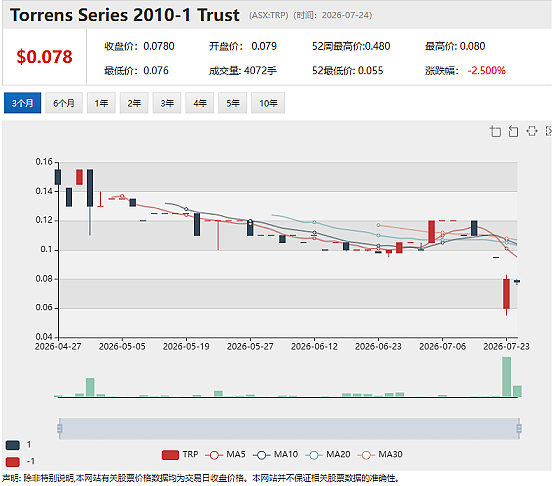Click the '2026-06-12' x-axis label
553x486 pixels.
pyautogui.click(x=314, y=347)
